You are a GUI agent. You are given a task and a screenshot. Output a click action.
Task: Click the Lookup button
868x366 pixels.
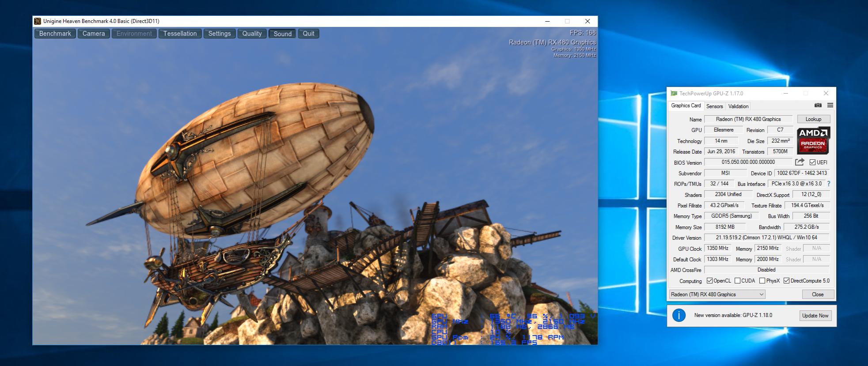813,119
